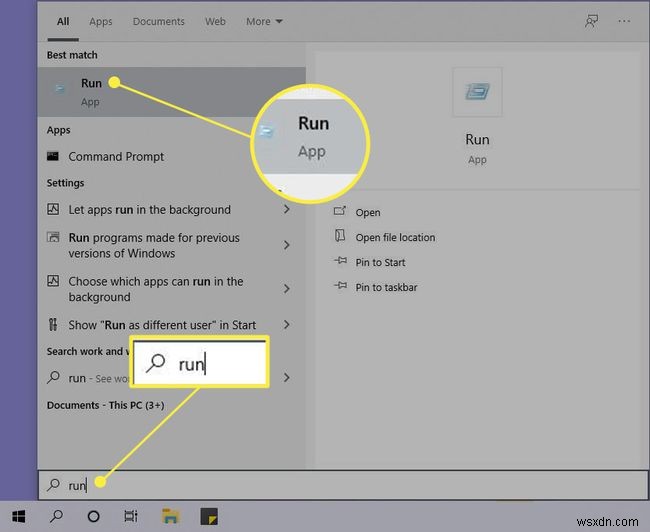Click Open in the Run preview pane

(368, 213)
